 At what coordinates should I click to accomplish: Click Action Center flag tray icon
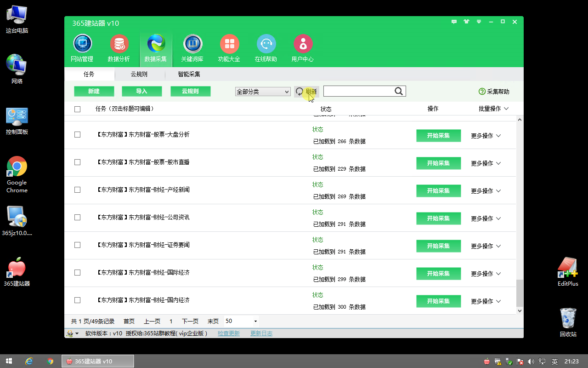point(520,362)
